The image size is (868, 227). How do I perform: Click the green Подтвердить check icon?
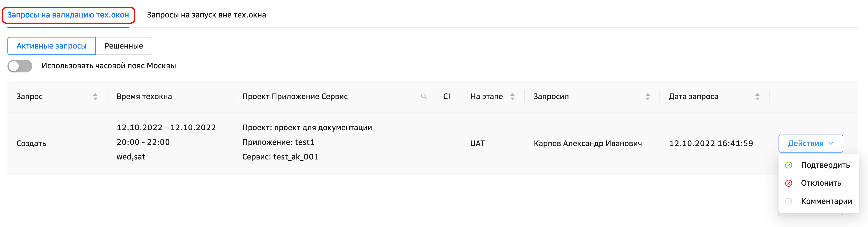pyautogui.click(x=789, y=165)
